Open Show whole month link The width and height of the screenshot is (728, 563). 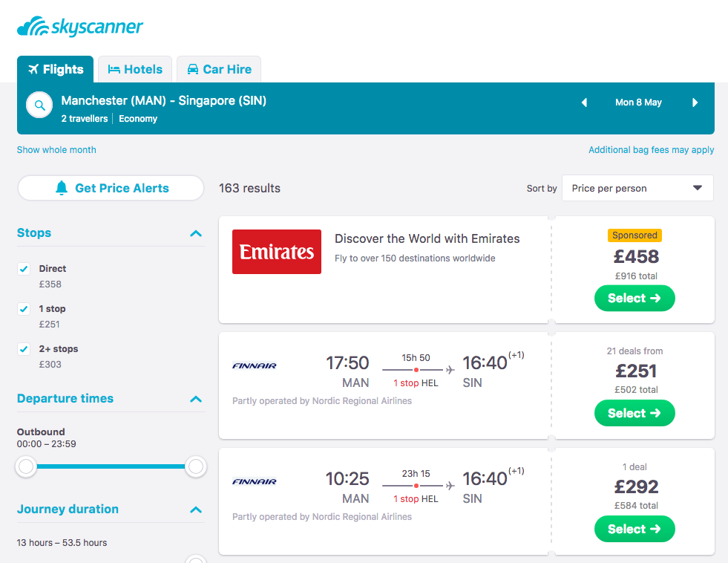point(56,149)
